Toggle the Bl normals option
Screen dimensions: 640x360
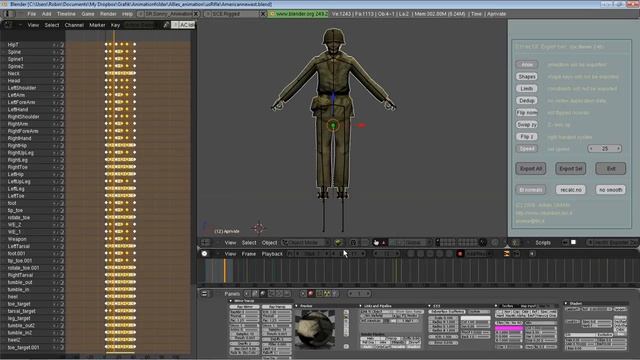coord(531,190)
